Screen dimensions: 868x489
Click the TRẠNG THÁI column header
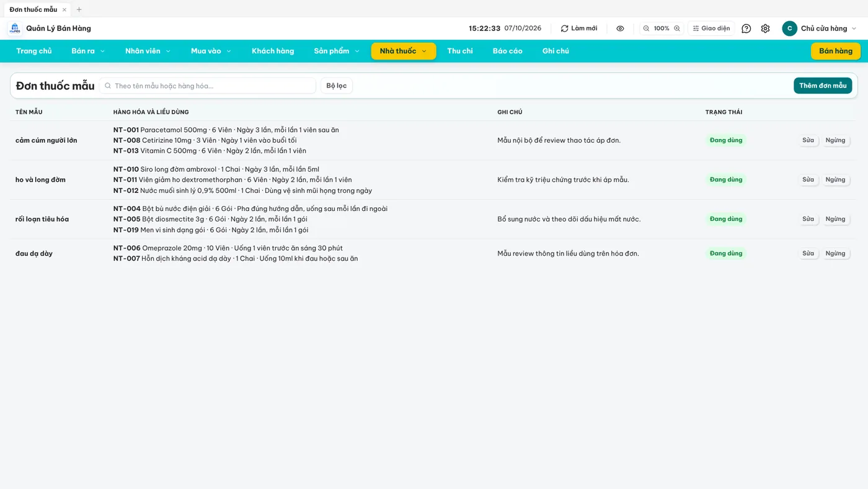click(724, 112)
